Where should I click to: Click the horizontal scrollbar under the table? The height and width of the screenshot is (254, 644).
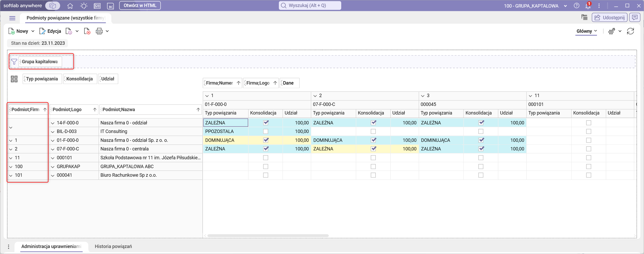click(268, 236)
